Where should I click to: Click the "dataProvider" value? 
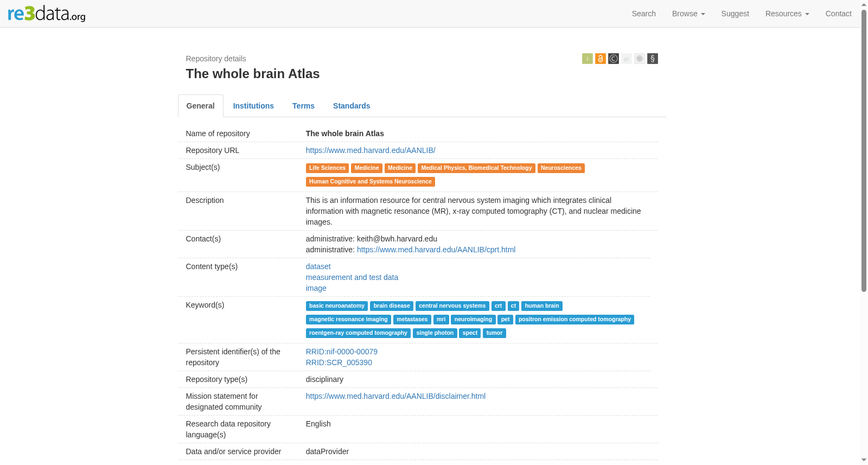coord(327,451)
